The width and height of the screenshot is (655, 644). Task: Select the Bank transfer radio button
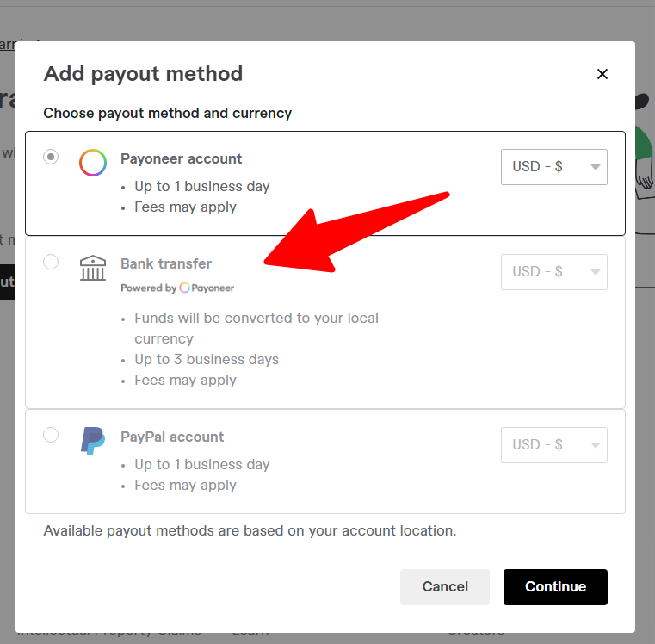coord(51,262)
